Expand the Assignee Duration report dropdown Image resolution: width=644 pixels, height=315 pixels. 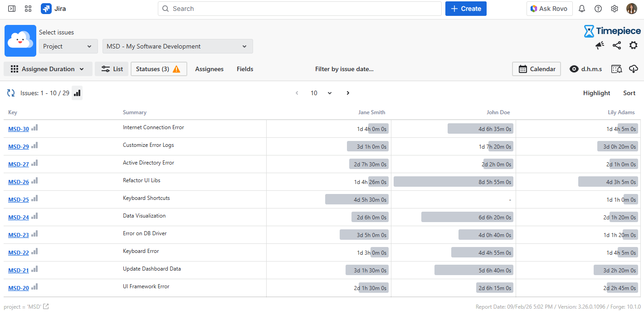pyautogui.click(x=48, y=69)
